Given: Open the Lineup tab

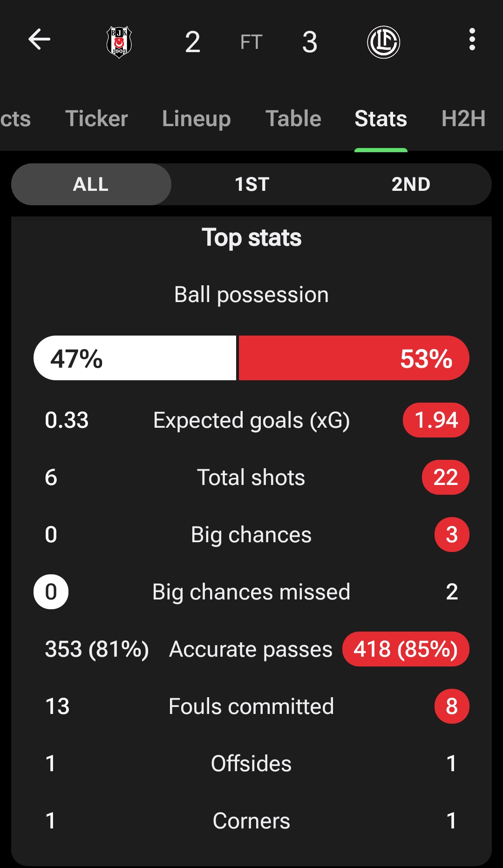Looking at the screenshot, I should [197, 119].
